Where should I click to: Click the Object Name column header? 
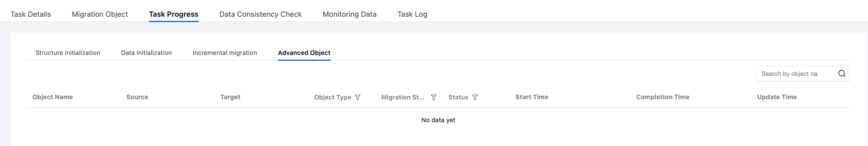[x=52, y=97]
